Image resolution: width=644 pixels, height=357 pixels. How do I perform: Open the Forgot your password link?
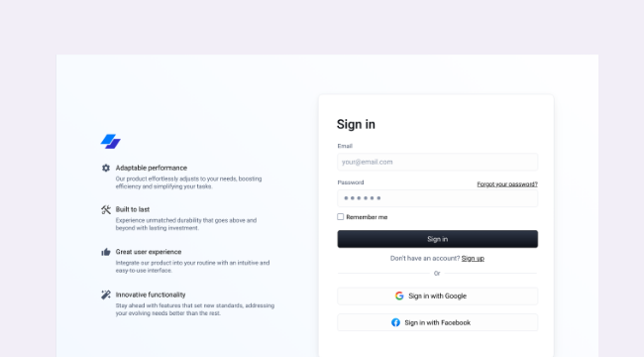click(507, 184)
